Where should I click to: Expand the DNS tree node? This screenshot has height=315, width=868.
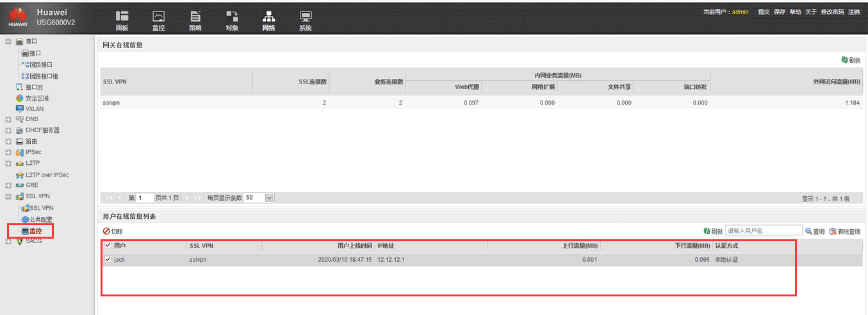tap(8, 119)
